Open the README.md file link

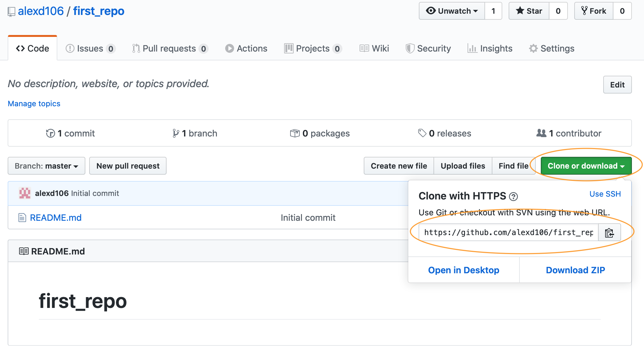(x=56, y=218)
